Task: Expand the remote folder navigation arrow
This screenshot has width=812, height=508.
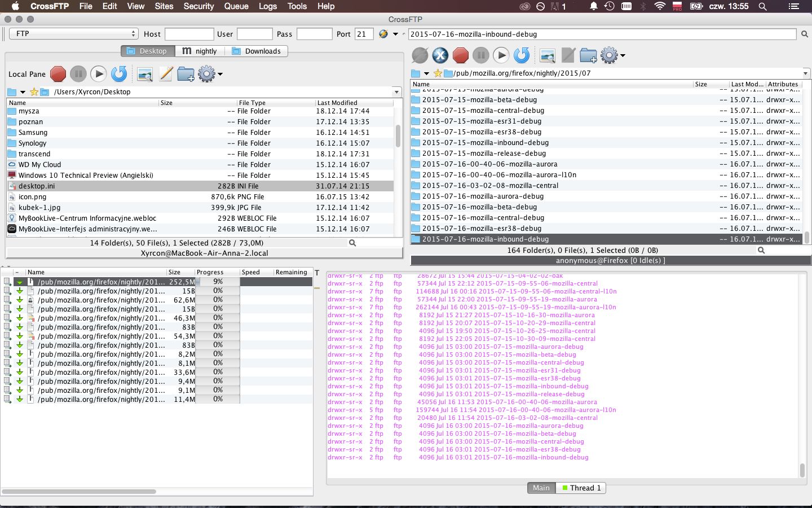Action: coord(426,73)
